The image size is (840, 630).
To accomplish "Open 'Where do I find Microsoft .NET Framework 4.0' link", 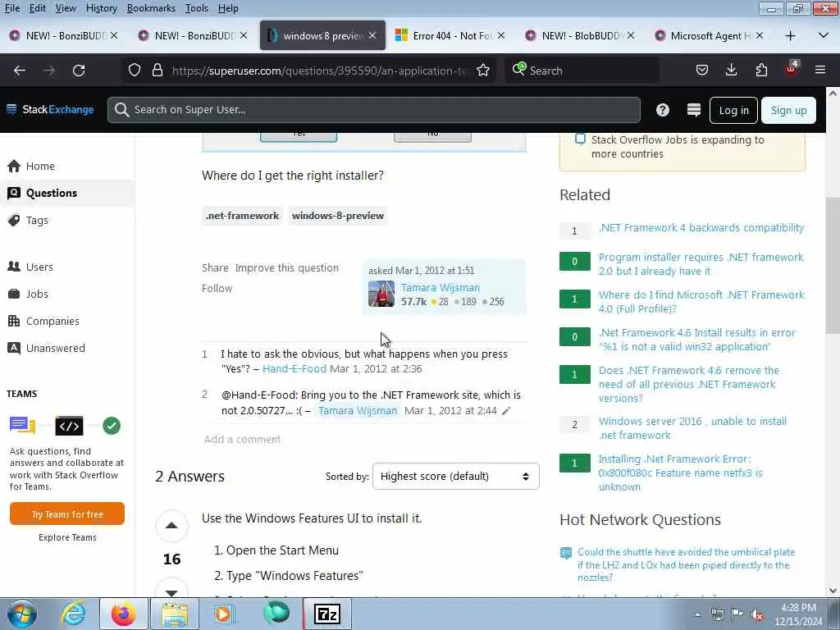I will click(x=701, y=302).
